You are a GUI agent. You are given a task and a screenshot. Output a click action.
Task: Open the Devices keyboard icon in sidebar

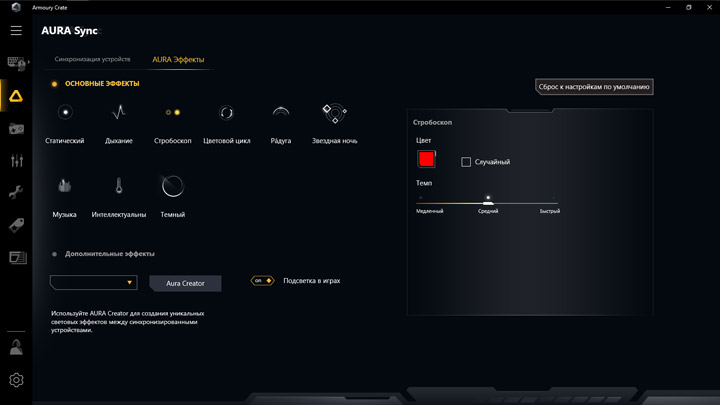[x=17, y=63]
